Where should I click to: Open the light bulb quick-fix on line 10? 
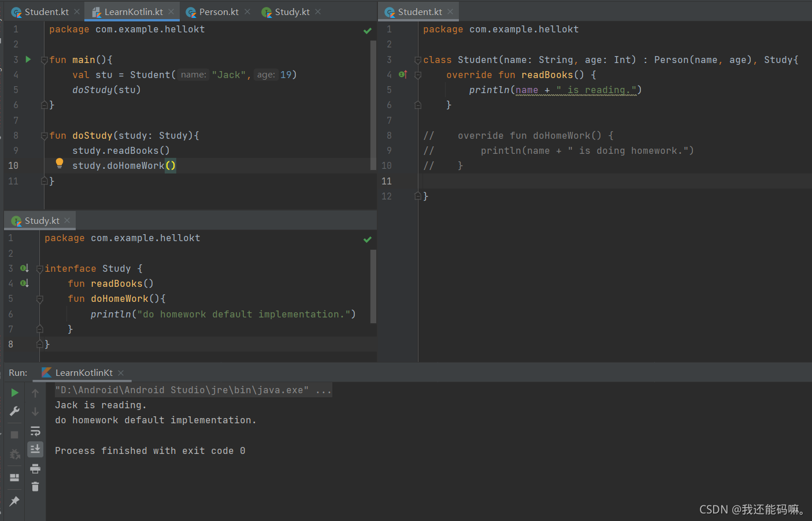pyautogui.click(x=60, y=163)
